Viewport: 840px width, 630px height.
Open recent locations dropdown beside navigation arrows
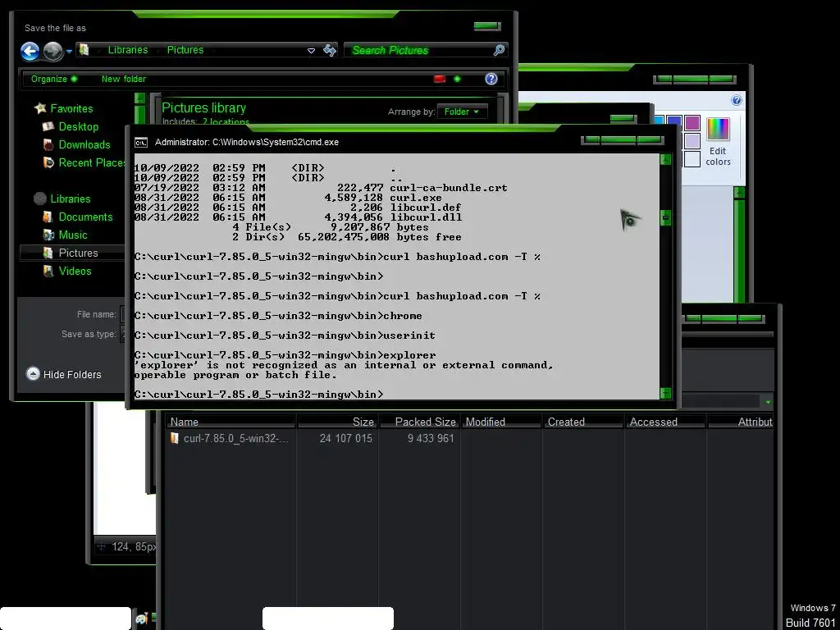[69, 52]
